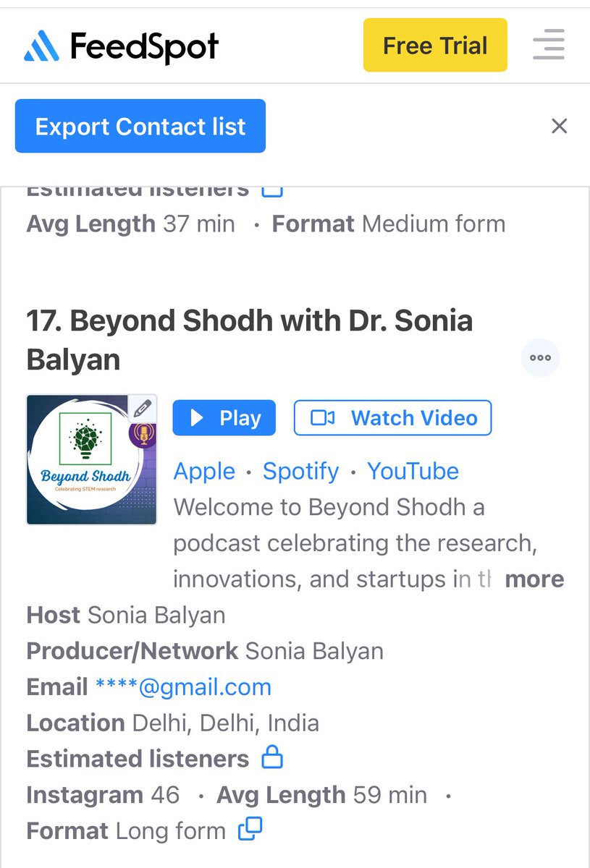The image size is (590, 868).
Task: Open Watch Video for Beyond Shodh
Action: (392, 417)
